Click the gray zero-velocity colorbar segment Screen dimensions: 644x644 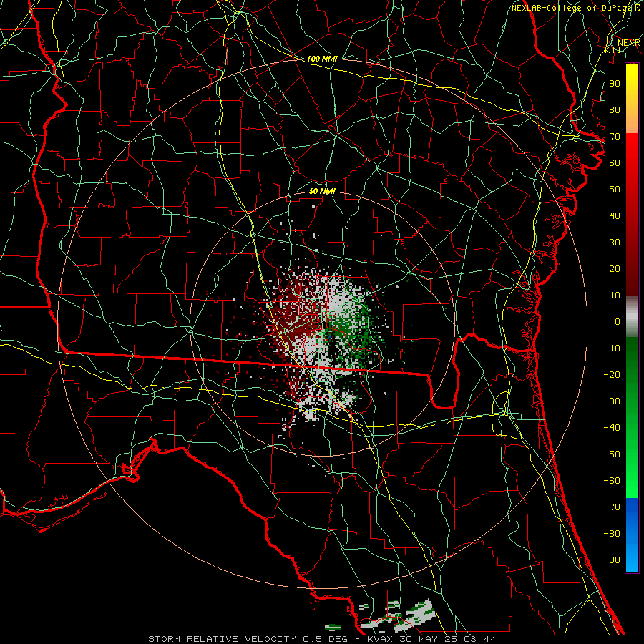click(x=632, y=317)
